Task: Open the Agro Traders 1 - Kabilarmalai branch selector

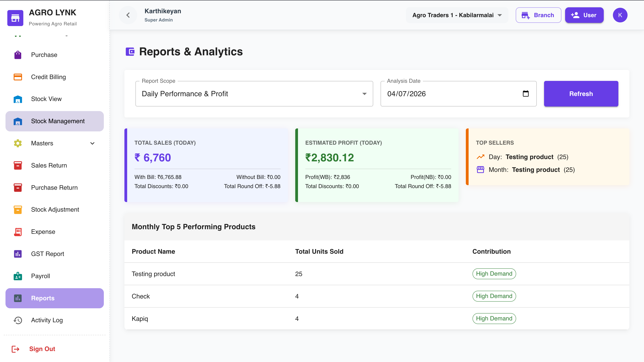Action: (x=457, y=15)
